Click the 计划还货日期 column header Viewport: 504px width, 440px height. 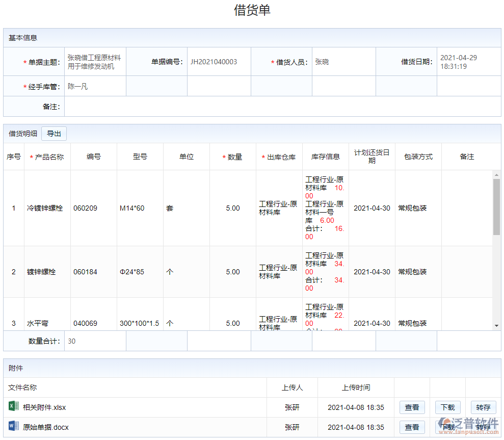pos(372,157)
